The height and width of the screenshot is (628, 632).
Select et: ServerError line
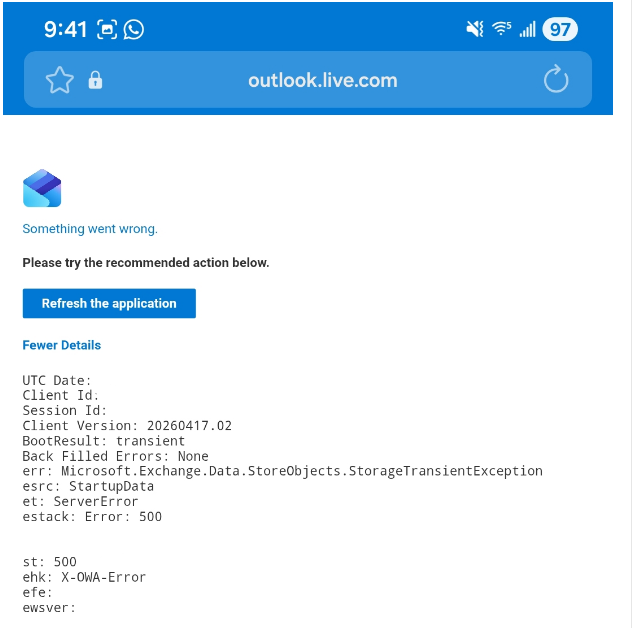point(80,501)
